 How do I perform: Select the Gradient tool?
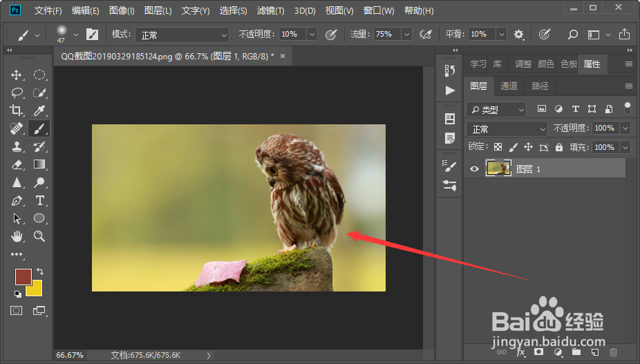click(x=39, y=164)
